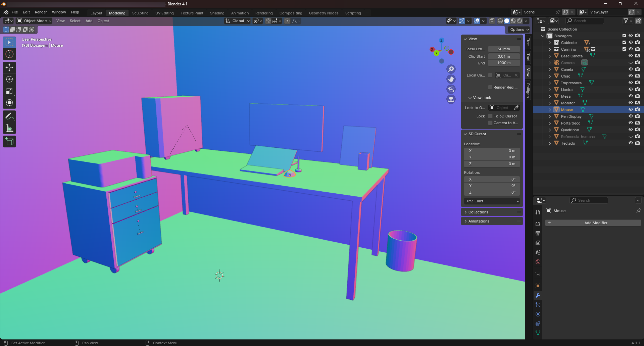Toggle the camera view icon in the viewport
This screenshot has height=346, width=644.
tap(451, 89)
